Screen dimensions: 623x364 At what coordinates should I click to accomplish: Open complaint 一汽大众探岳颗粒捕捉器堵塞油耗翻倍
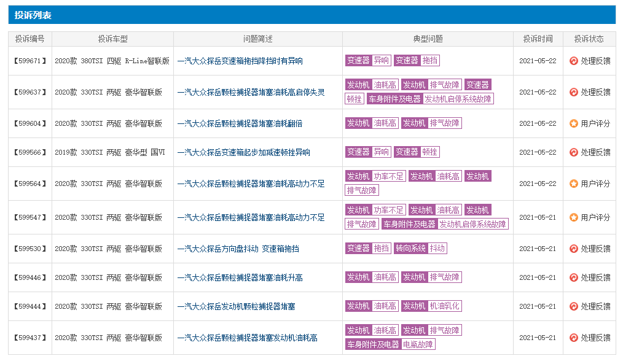pos(240,123)
